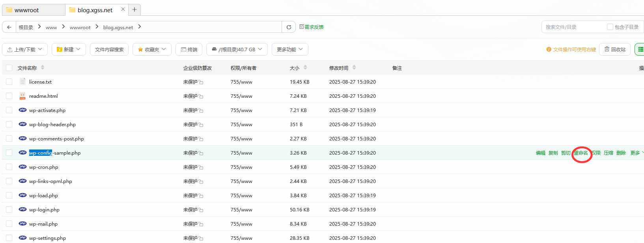Tick the checkbox for wp-cron.php
644x243 pixels.
coord(9,167)
